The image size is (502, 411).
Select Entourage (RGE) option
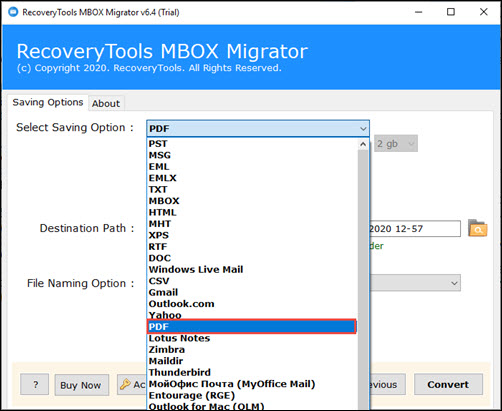pyautogui.click(x=252, y=395)
